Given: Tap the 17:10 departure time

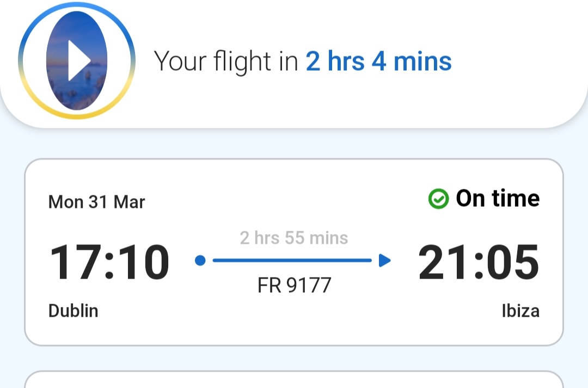Looking at the screenshot, I should pyautogui.click(x=109, y=262).
